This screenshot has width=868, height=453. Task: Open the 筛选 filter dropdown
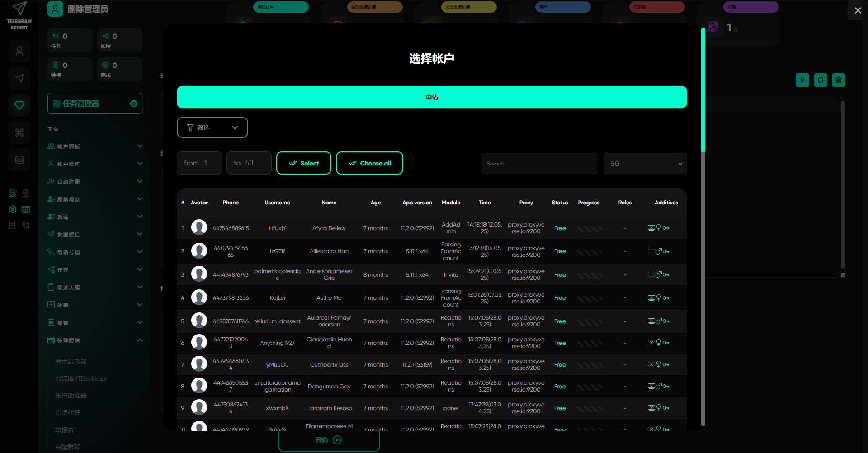pyautogui.click(x=212, y=127)
